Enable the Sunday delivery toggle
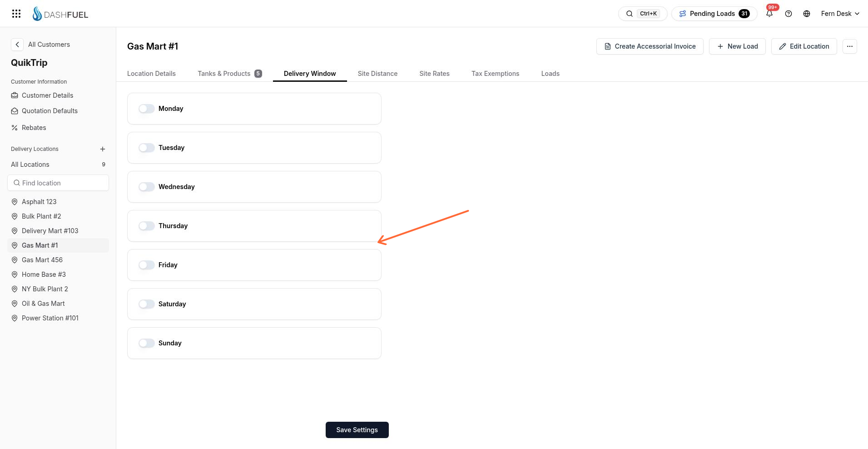The height and width of the screenshot is (449, 868). (x=147, y=343)
